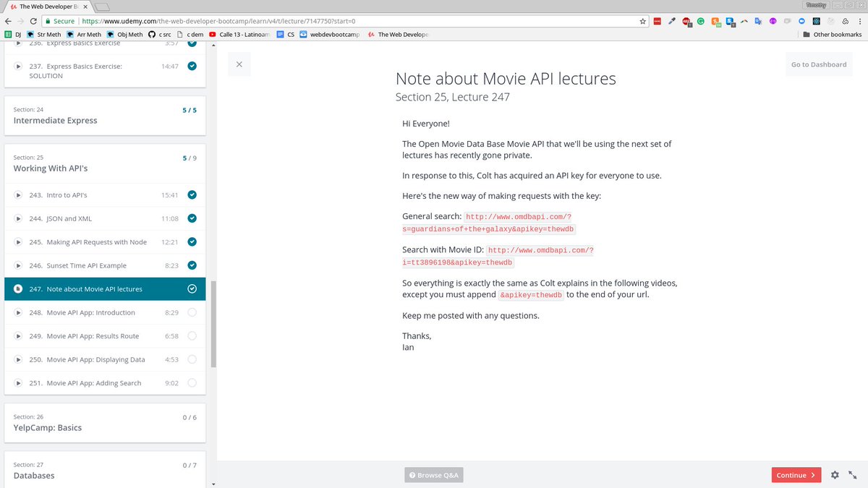This screenshot has height=488, width=868.
Task: Bookmark this page with the star icon
Action: (x=643, y=22)
